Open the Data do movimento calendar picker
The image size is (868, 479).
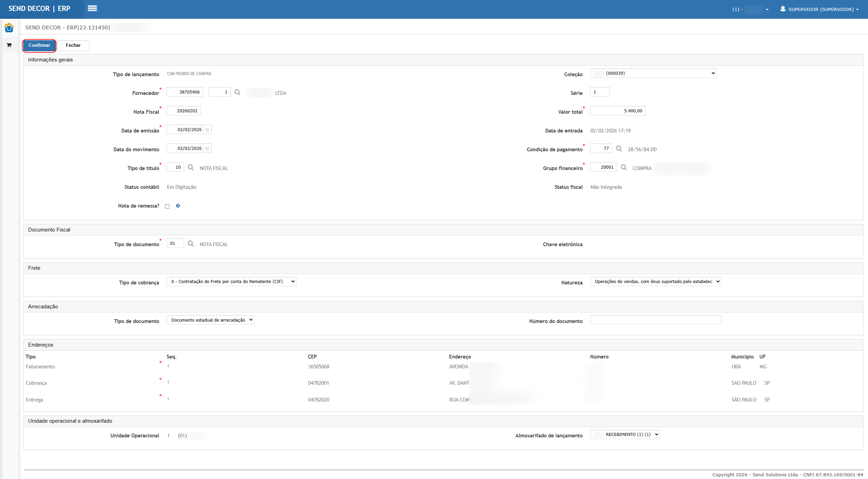coord(207,149)
